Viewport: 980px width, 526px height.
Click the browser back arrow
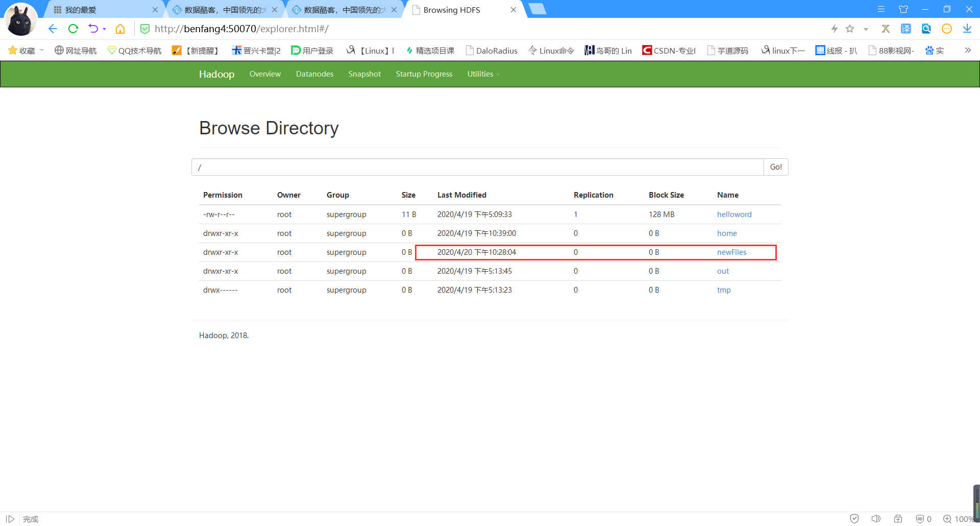tap(53, 29)
